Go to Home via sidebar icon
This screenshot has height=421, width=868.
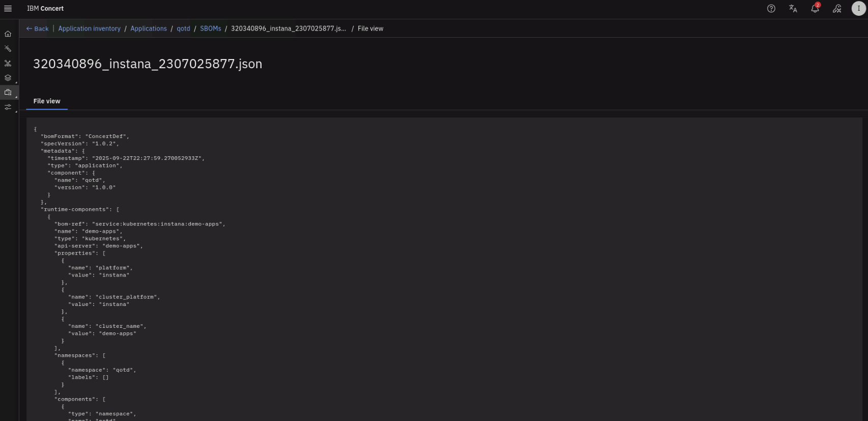pyautogui.click(x=8, y=34)
